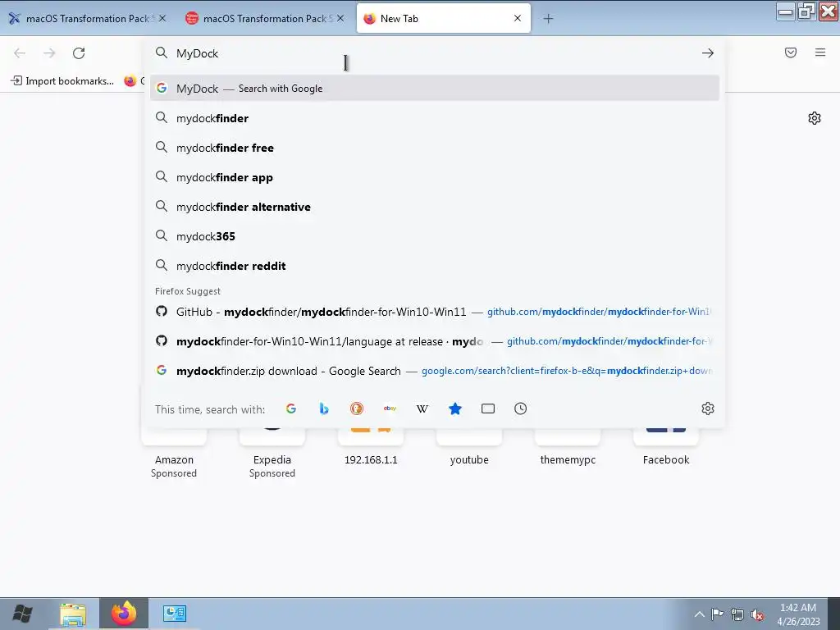Open the Control Panel taskbar icon
The height and width of the screenshot is (630, 840).
[175, 614]
